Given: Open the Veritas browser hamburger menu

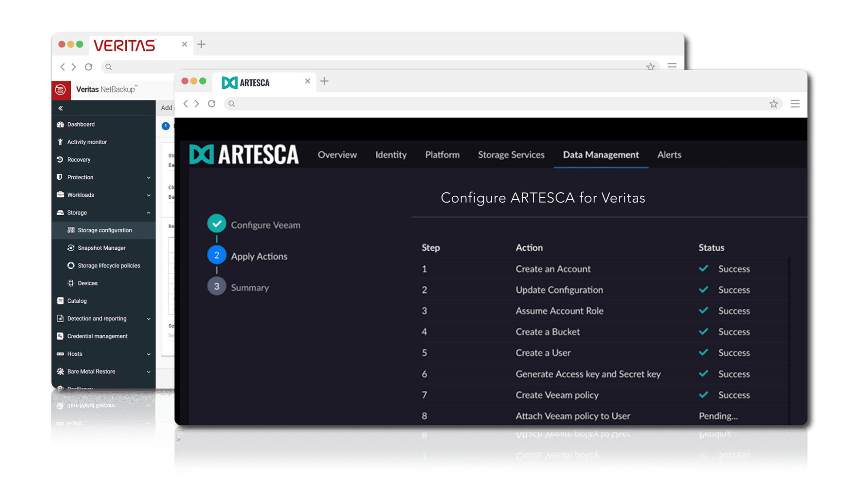Looking at the screenshot, I should coord(672,66).
